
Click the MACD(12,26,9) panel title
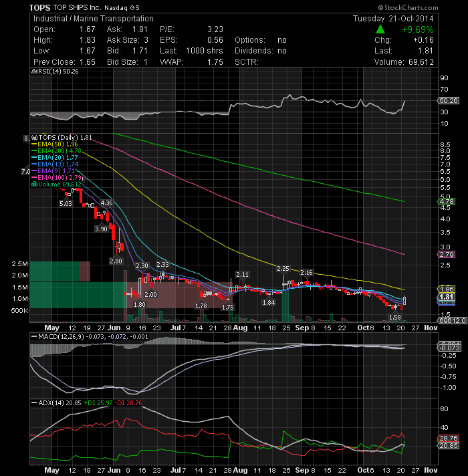[61, 337]
